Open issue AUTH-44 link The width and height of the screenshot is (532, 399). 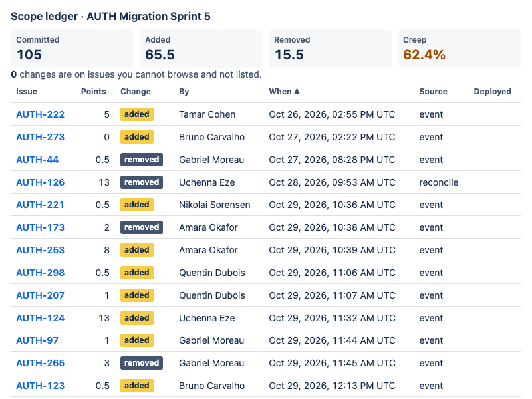(x=37, y=160)
